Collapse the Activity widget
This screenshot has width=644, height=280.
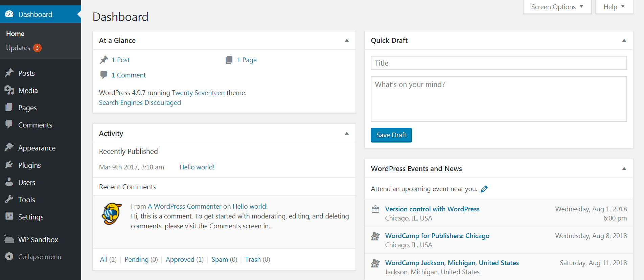(x=347, y=133)
